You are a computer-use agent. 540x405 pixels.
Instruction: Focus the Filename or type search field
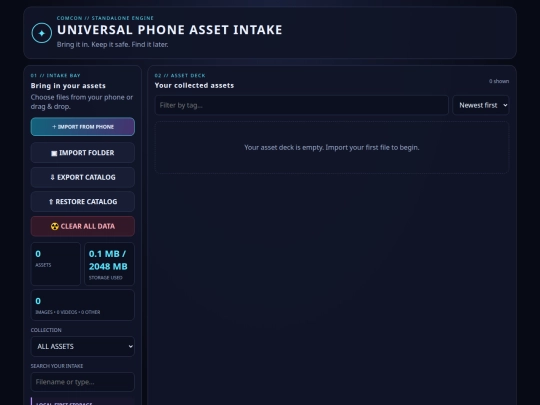click(x=83, y=382)
